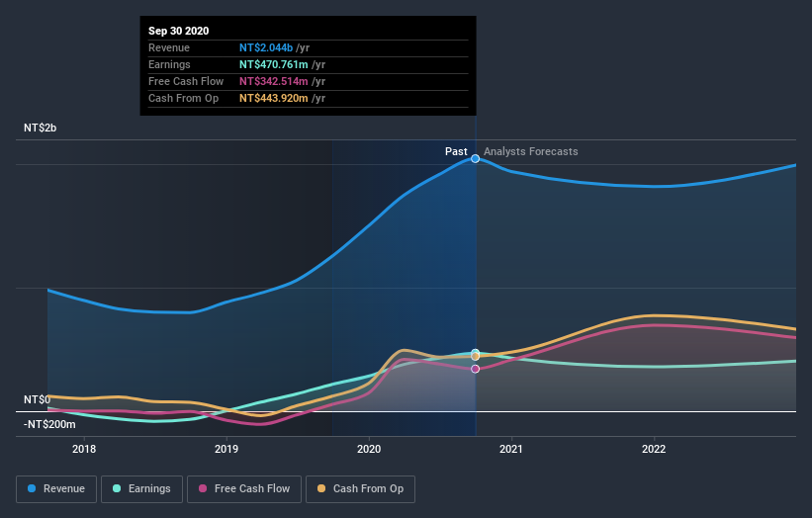The image size is (812, 518).
Task: Click the NT$470.761m earnings value
Action: pyautogui.click(x=273, y=64)
